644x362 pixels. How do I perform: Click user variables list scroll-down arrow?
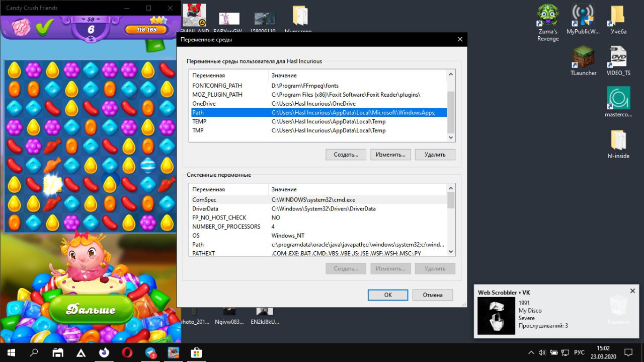[x=451, y=137]
